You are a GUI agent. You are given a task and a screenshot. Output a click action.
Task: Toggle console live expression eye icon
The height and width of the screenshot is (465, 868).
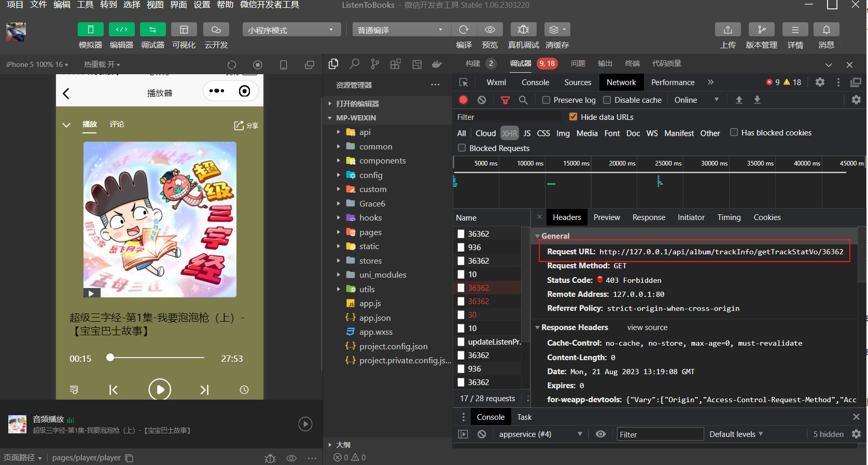600,434
